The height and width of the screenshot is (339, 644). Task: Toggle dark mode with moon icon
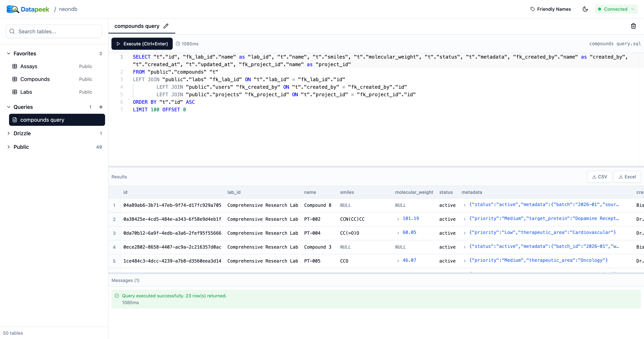pos(585,9)
